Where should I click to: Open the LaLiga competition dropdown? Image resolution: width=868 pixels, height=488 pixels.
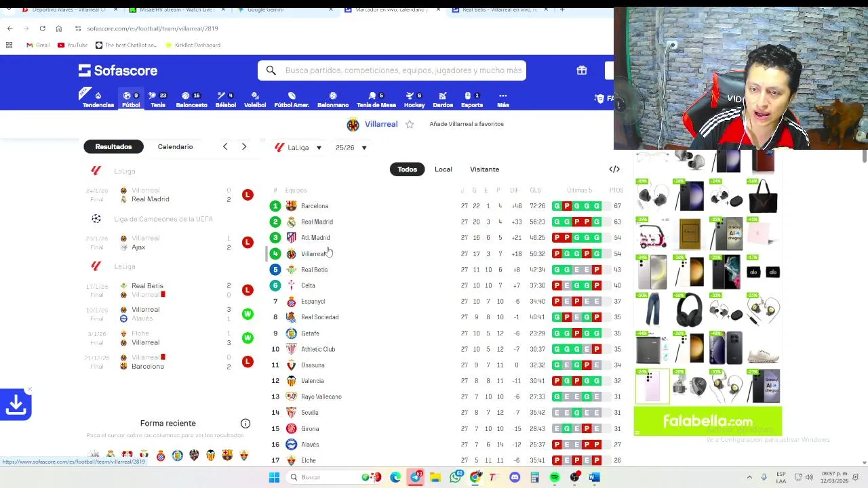click(x=298, y=147)
